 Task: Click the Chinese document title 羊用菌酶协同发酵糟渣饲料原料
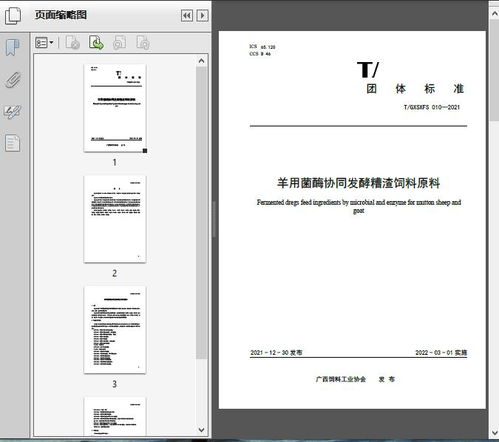tap(358, 183)
